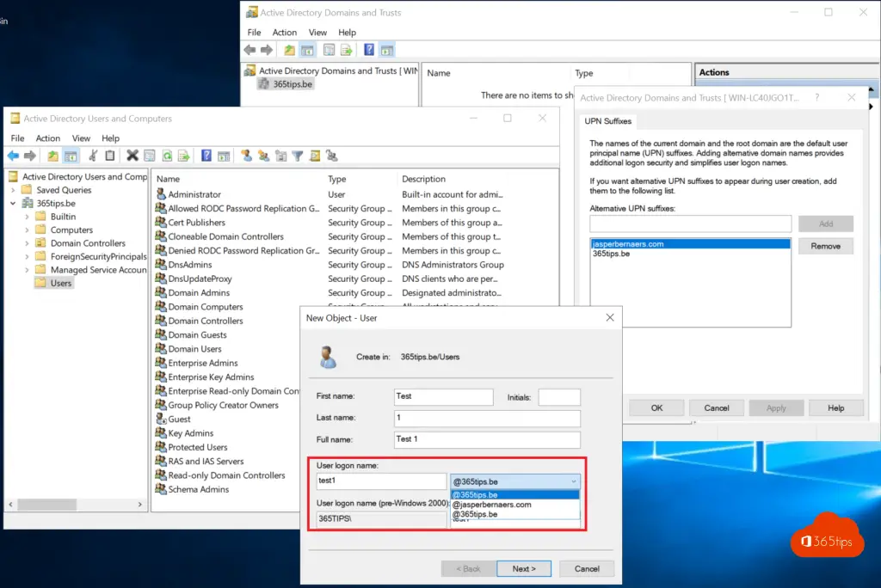Open File menu in Users and Computers

coord(17,138)
